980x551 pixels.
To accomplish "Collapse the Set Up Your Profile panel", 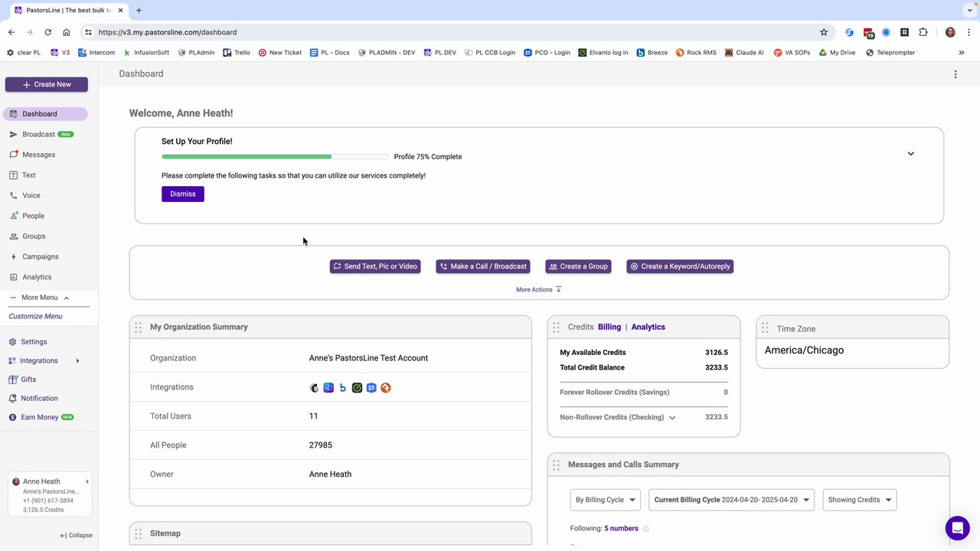I will 910,154.
